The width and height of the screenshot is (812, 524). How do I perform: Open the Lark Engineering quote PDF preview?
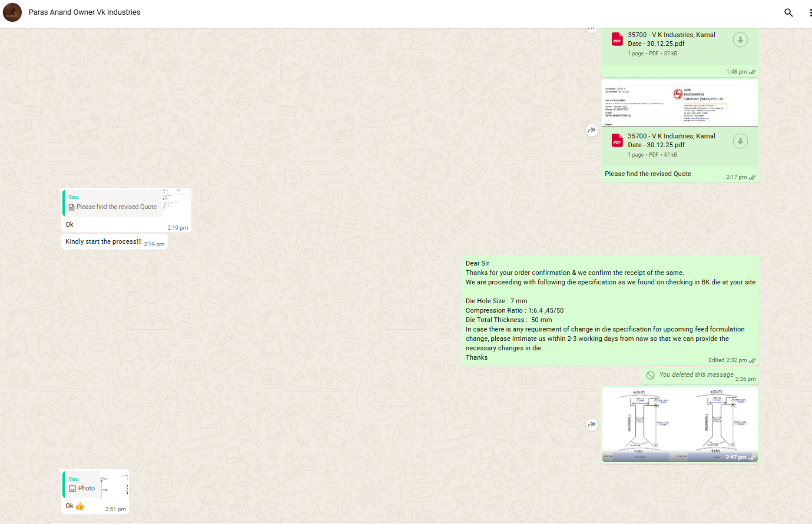coord(680,104)
